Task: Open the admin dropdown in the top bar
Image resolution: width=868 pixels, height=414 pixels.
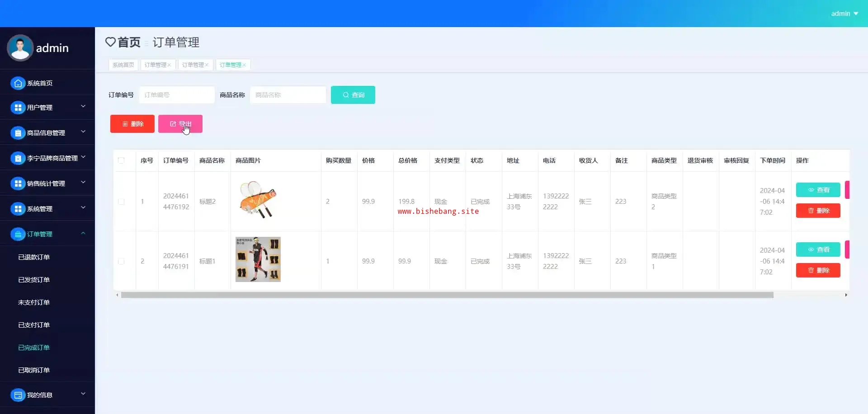Action: [x=844, y=14]
